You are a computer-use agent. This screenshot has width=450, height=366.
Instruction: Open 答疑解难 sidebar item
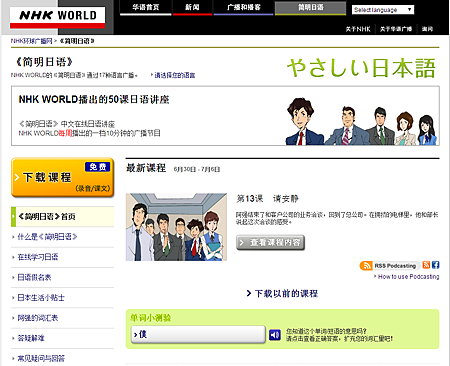pos(31,338)
